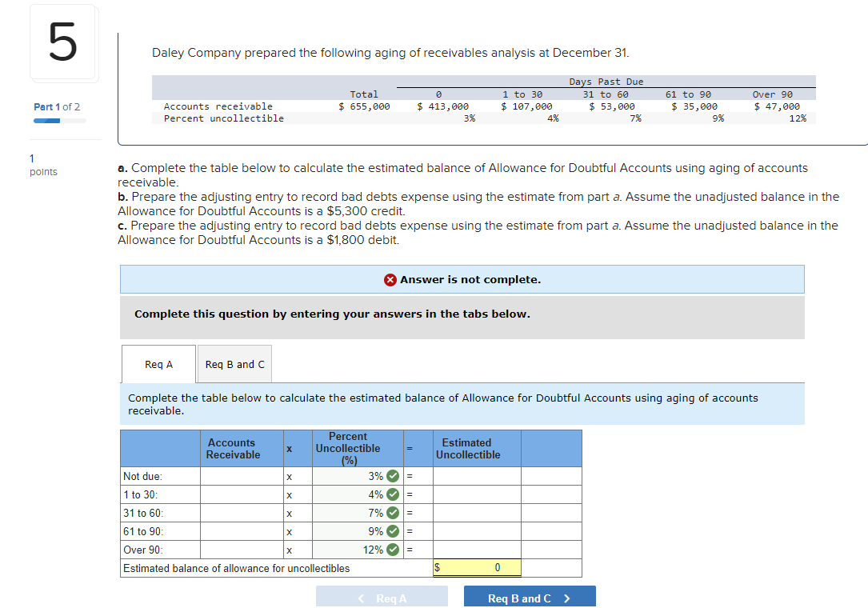
Task: Click the percent uncollectible cell showing 3%
Action: 358,476
